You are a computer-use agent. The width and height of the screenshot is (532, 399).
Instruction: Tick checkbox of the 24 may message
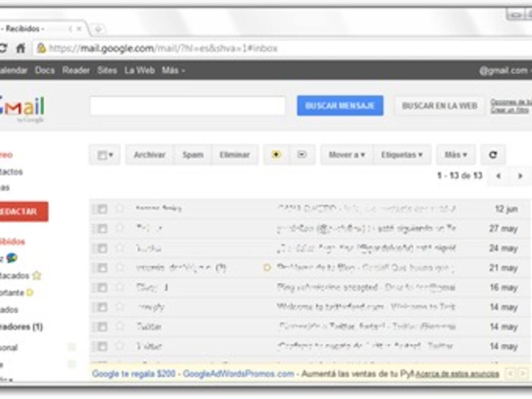pyautogui.click(x=102, y=248)
